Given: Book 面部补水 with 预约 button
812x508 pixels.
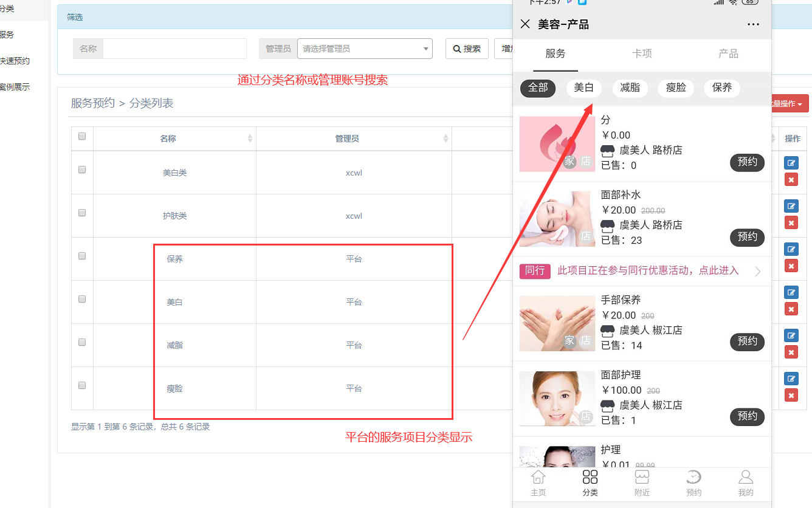Looking at the screenshot, I should (747, 237).
